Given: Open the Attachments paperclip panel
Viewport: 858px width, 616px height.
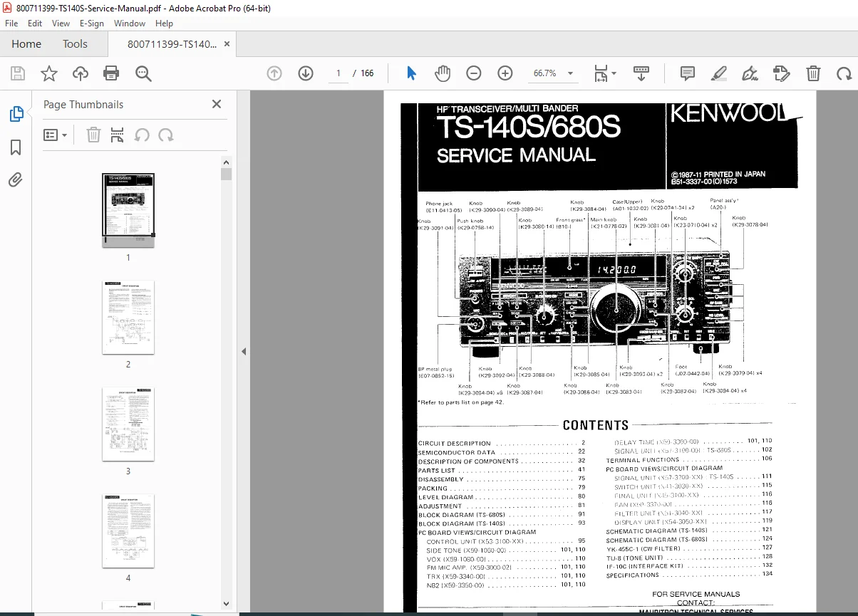Looking at the screenshot, I should pyautogui.click(x=16, y=180).
